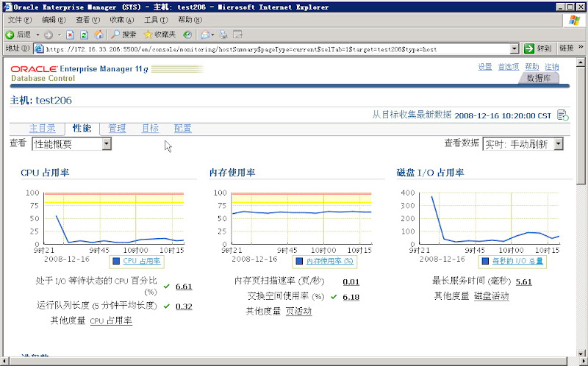Viewport: 588px width, 366px height.
Task: Click the 每秒的 I/O 总量 legend link
Action: click(x=517, y=261)
